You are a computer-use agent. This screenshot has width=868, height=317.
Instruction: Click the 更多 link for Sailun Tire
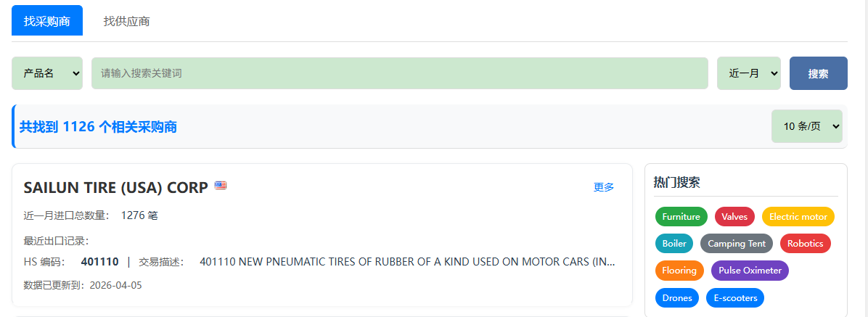click(x=604, y=187)
